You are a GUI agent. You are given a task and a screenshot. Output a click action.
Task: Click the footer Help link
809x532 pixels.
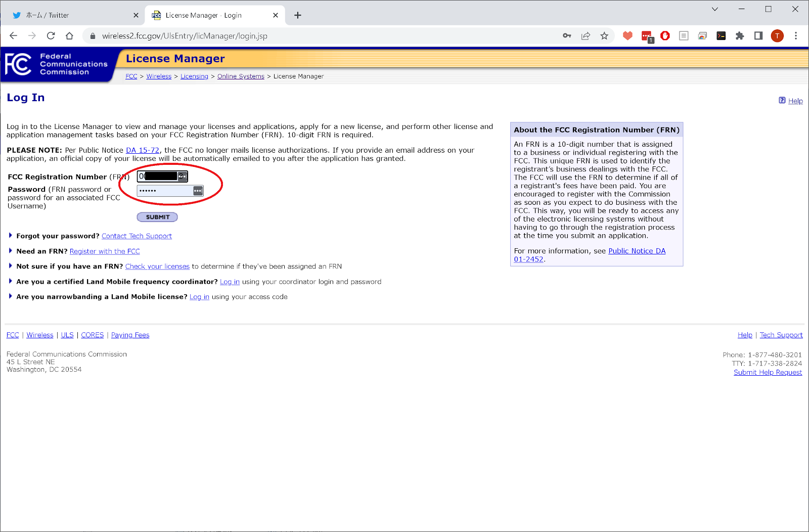pyautogui.click(x=745, y=335)
